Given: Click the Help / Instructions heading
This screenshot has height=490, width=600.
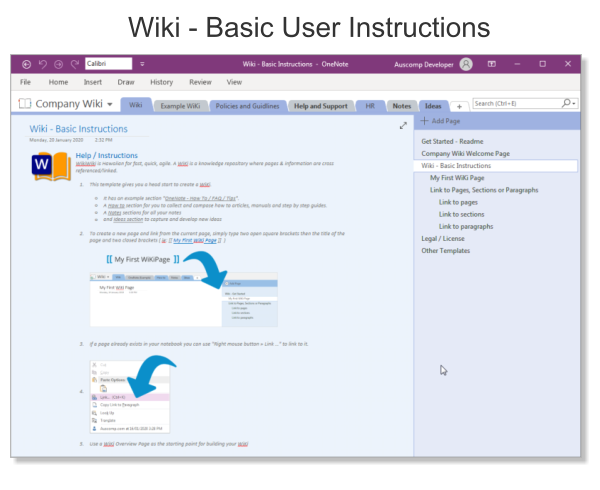Looking at the screenshot, I should tap(106, 155).
